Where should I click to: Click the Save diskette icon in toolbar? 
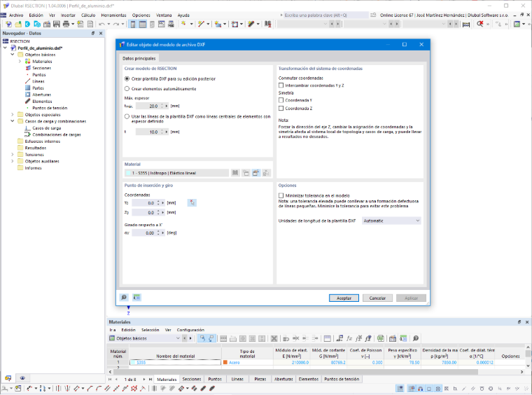click(x=56, y=24)
